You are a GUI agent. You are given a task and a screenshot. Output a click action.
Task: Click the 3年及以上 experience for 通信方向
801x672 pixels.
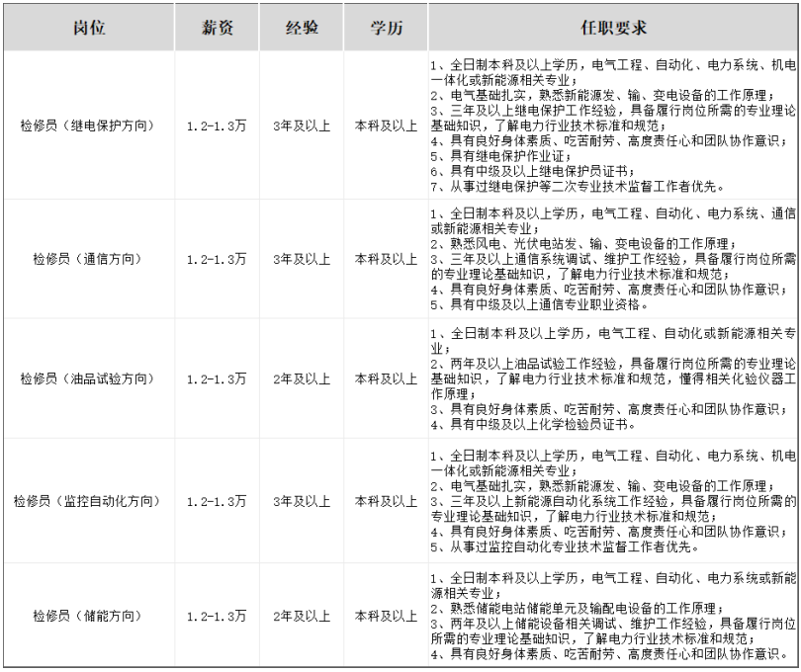coord(302,259)
